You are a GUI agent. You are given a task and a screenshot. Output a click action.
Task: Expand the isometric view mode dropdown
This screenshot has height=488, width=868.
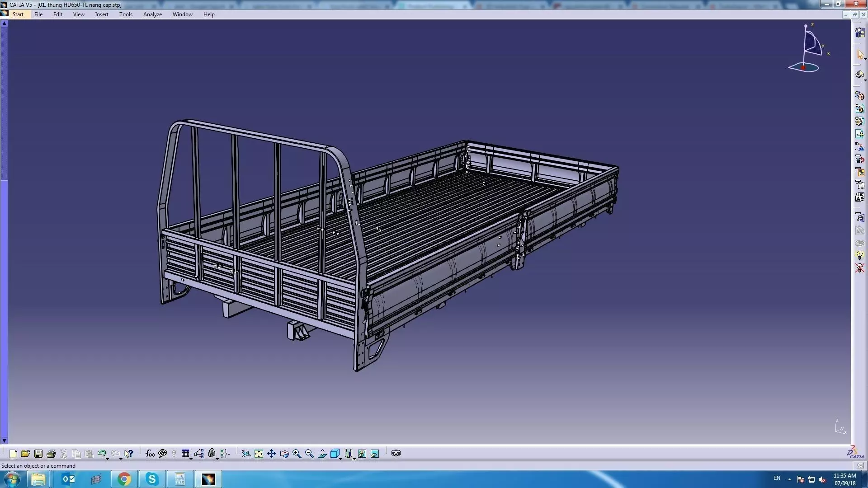click(340, 459)
